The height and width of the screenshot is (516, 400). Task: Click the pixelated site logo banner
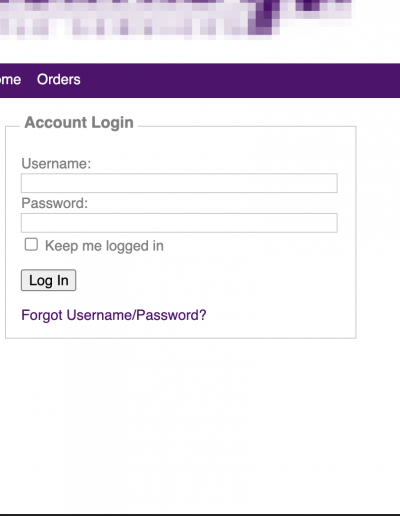[x=176, y=17]
